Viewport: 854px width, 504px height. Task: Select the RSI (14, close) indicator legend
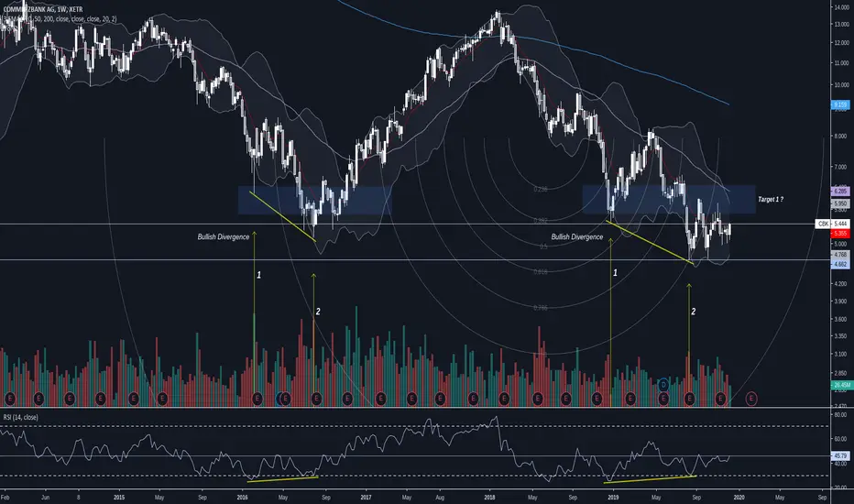21,417
